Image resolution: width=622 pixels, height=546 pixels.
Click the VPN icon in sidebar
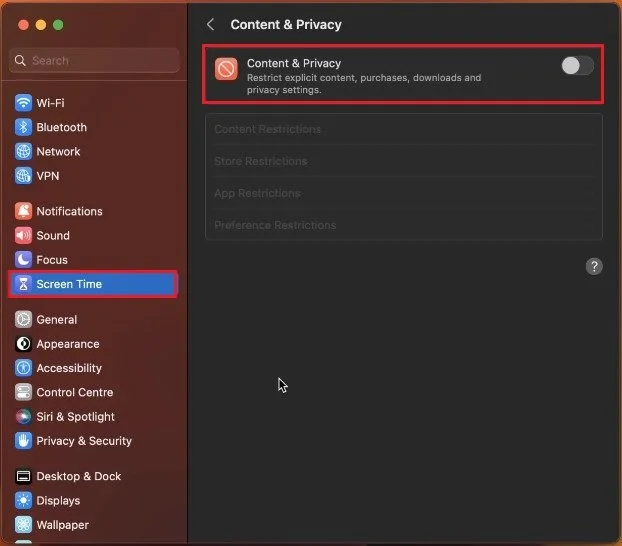click(x=23, y=176)
